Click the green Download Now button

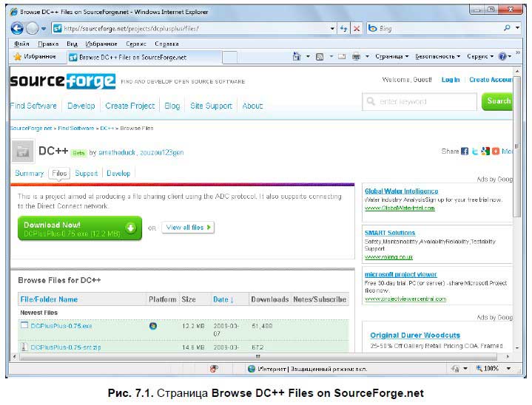pyautogui.click(x=80, y=228)
